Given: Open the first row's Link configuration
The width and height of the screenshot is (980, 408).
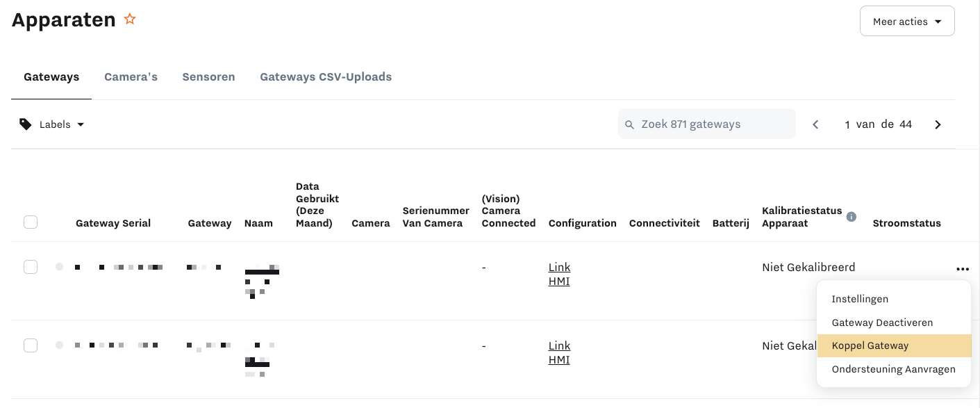Looking at the screenshot, I should point(559,268).
